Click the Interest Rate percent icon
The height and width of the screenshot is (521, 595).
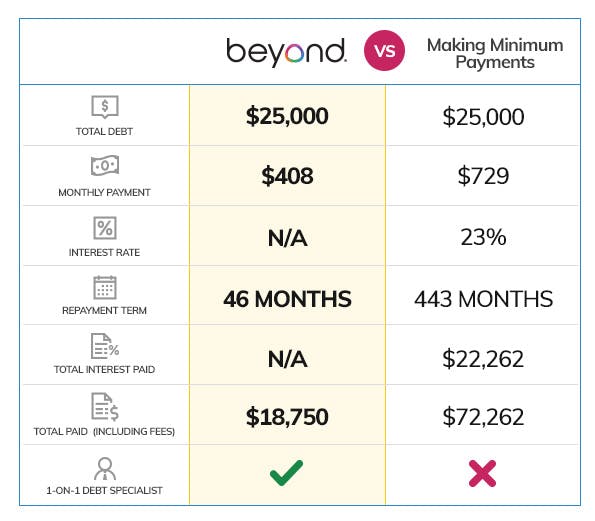coord(105,228)
